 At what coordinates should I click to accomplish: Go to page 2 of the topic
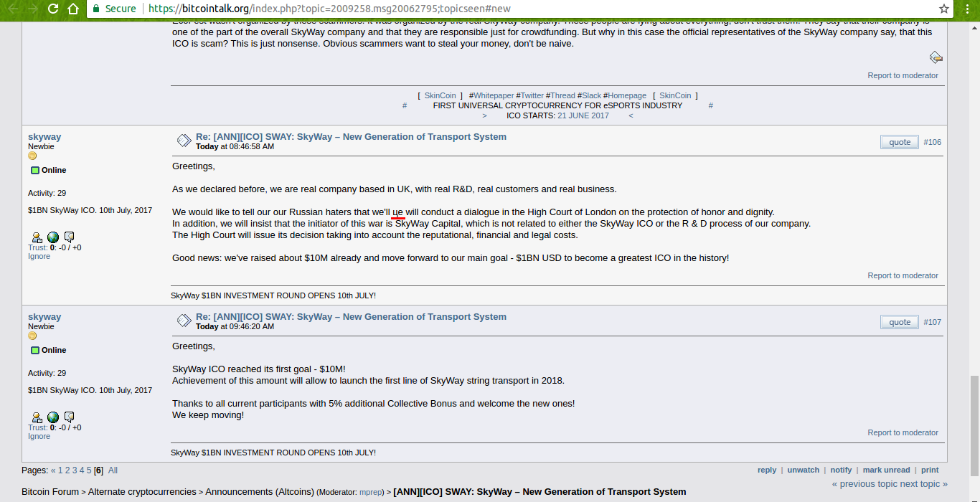(67, 470)
